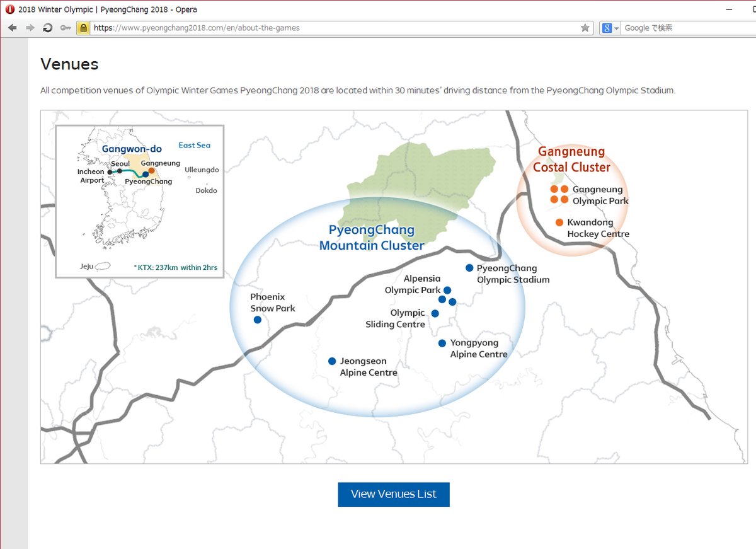756x549 pixels.
Task: Bookmark the page with the star icon
Action: pyautogui.click(x=585, y=28)
